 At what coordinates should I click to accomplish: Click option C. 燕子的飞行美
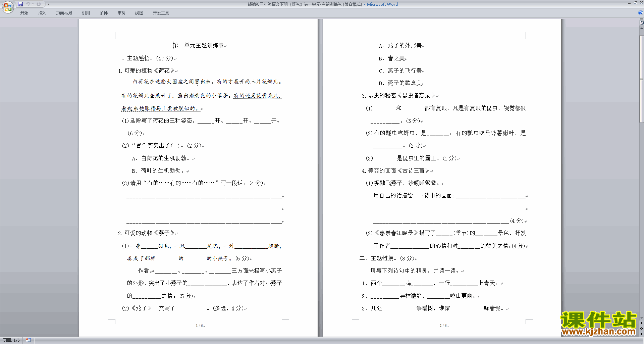pyautogui.click(x=400, y=71)
